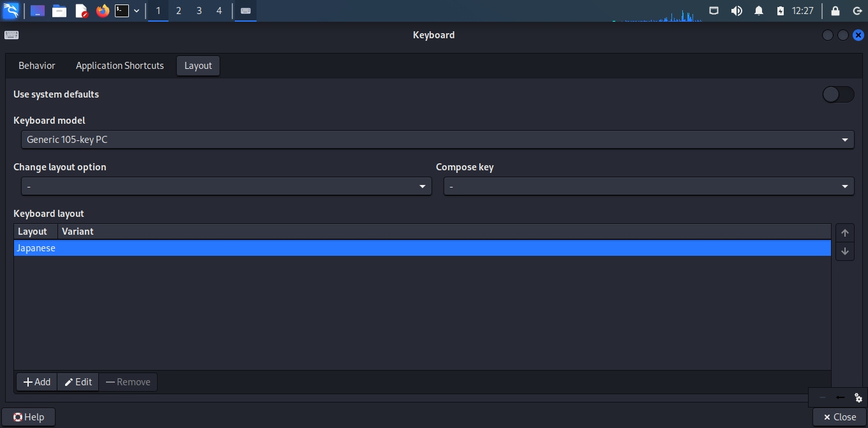
Task: Move the layout down with the down arrow
Action: coord(845,251)
